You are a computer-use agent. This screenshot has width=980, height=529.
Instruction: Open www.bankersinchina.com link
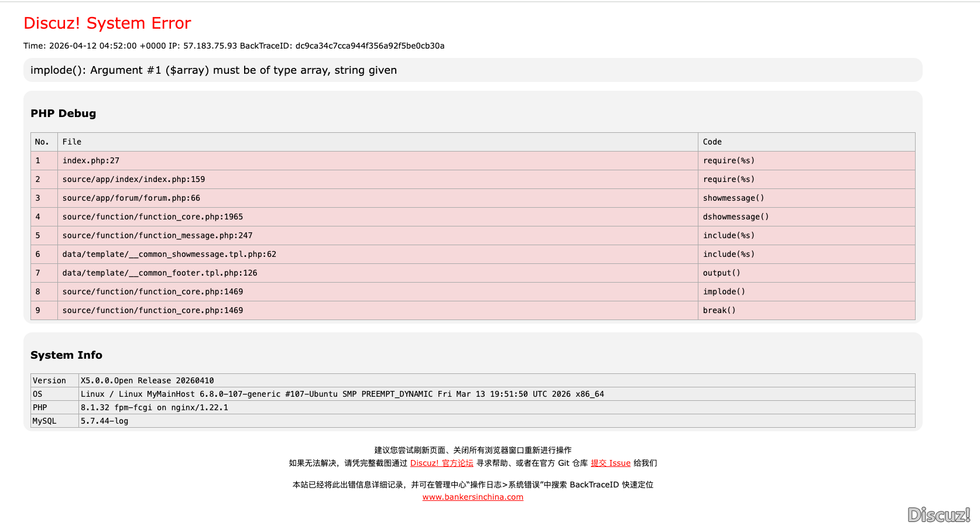click(472, 497)
